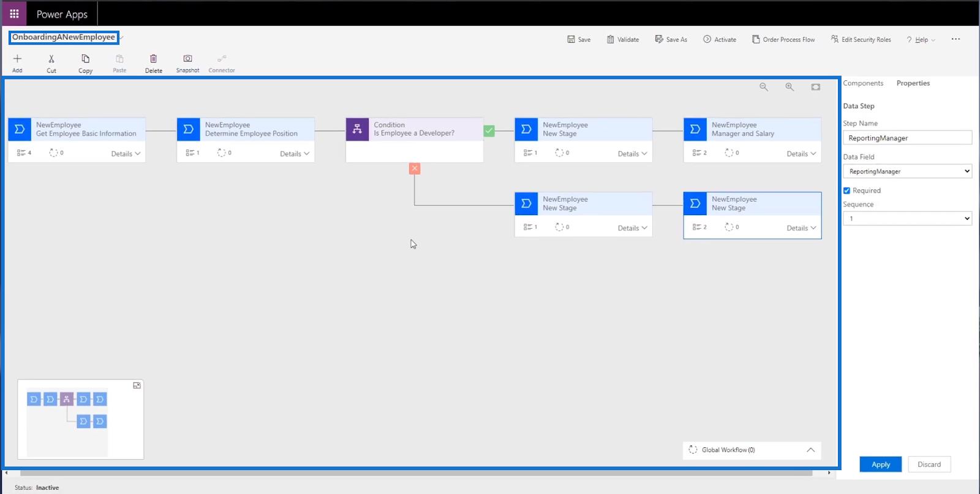Expand Details of Manager and Salary stage

[801, 154]
